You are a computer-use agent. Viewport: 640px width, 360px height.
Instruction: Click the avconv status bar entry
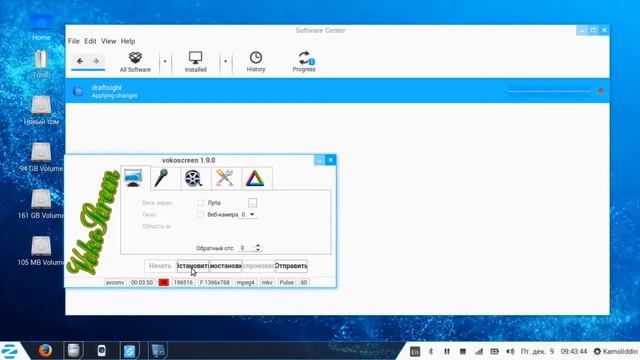point(115,282)
